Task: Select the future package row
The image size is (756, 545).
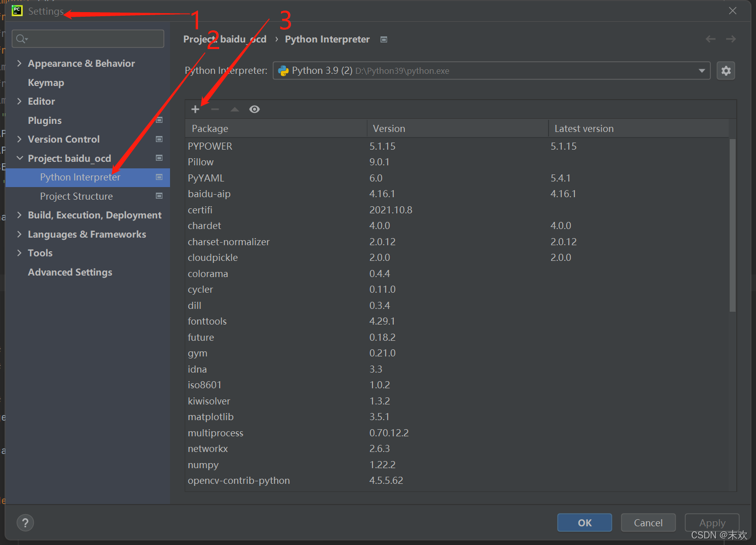Action: [x=457, y=337]
